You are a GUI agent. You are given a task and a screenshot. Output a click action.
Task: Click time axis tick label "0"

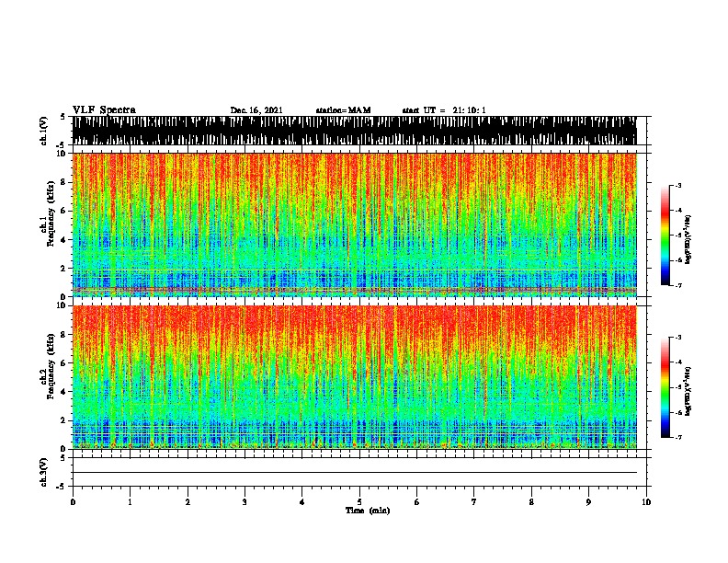[73, 501]
